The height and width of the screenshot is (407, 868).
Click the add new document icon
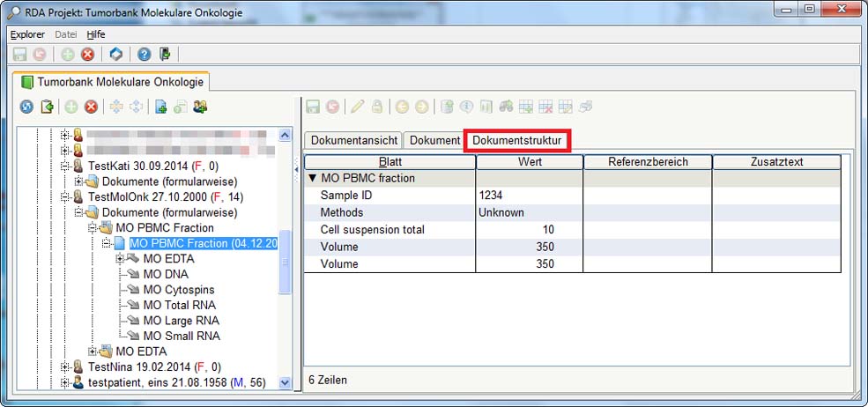click(160, 107)
